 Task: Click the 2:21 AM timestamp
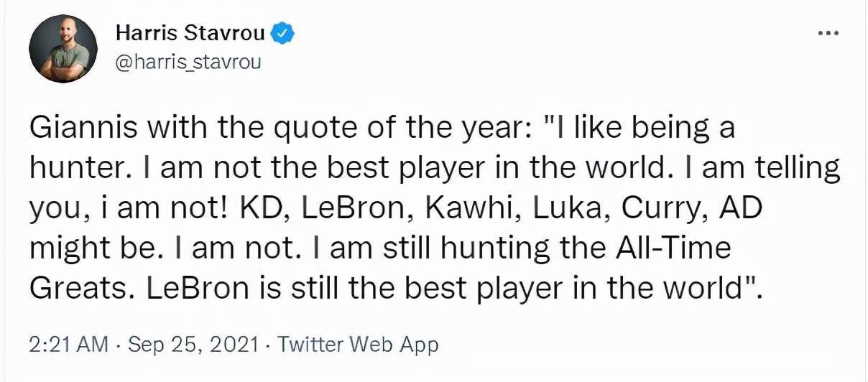click(69, 345)
